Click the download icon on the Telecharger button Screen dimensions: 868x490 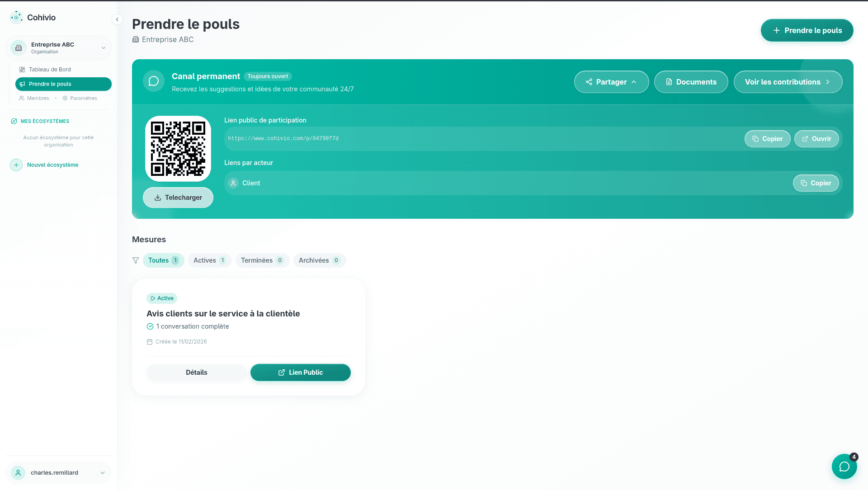click(x=158, y=198)
